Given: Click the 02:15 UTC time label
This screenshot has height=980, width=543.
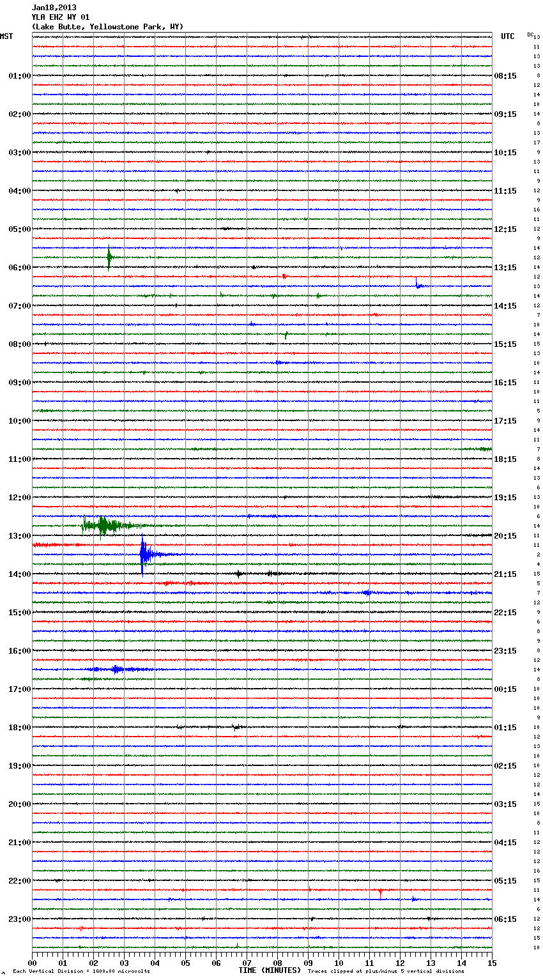Looking at the screenshot, I should click(505, 766).
